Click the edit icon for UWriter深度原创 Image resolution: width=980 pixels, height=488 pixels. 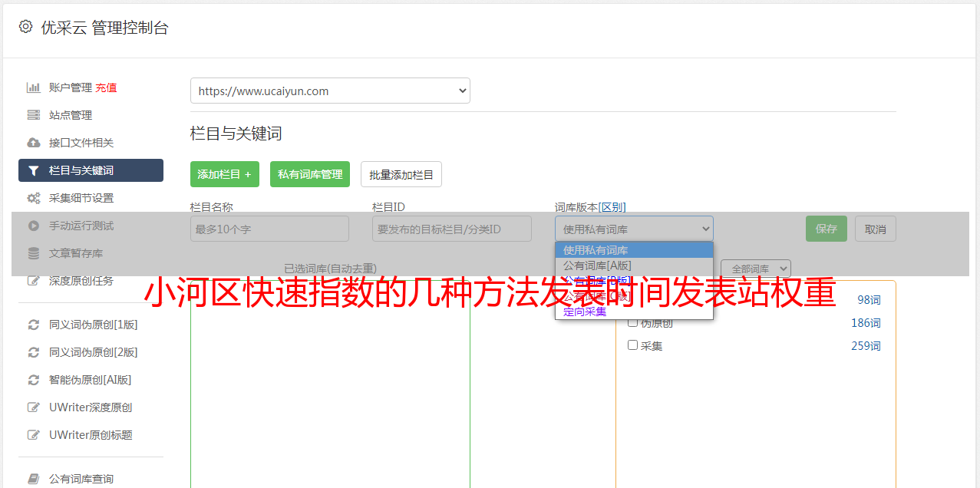click(x=33, y=407)
